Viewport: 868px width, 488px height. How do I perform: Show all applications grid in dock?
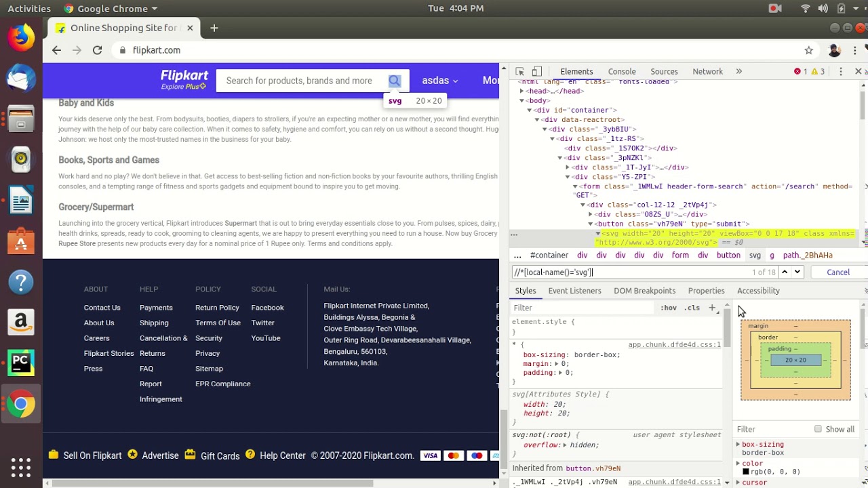pyautogui.click(x=21, y=468)
